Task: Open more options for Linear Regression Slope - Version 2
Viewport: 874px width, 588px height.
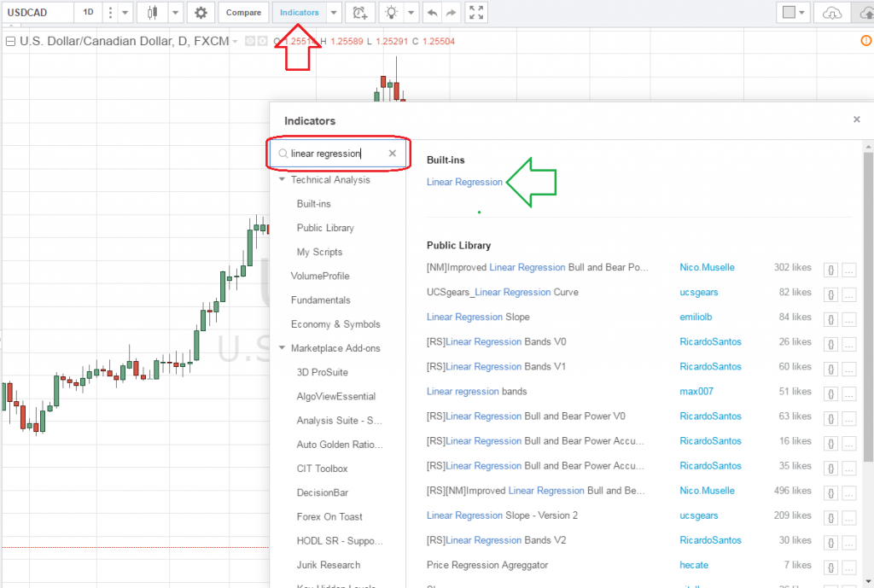Action: coord(849,518)
